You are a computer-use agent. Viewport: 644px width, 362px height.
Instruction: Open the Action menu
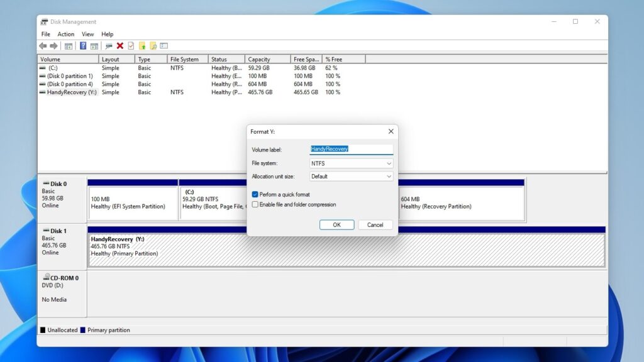pos(65,34)
